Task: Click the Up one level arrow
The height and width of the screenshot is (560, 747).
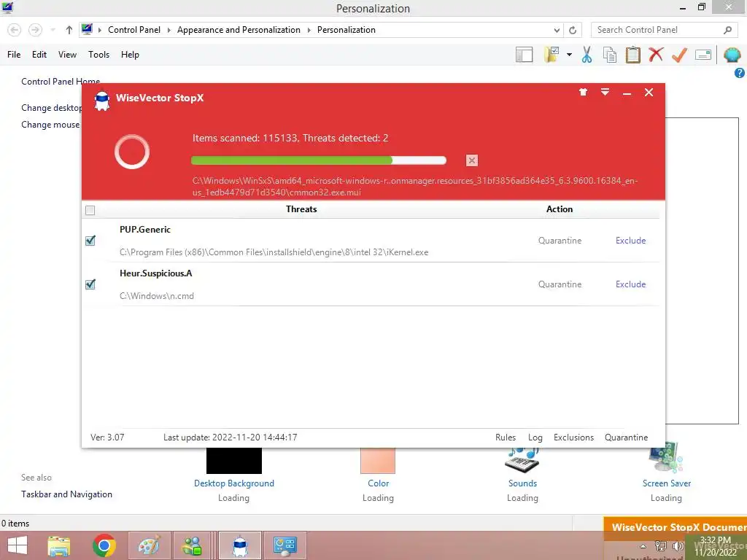Action: (x=69, y=30)
